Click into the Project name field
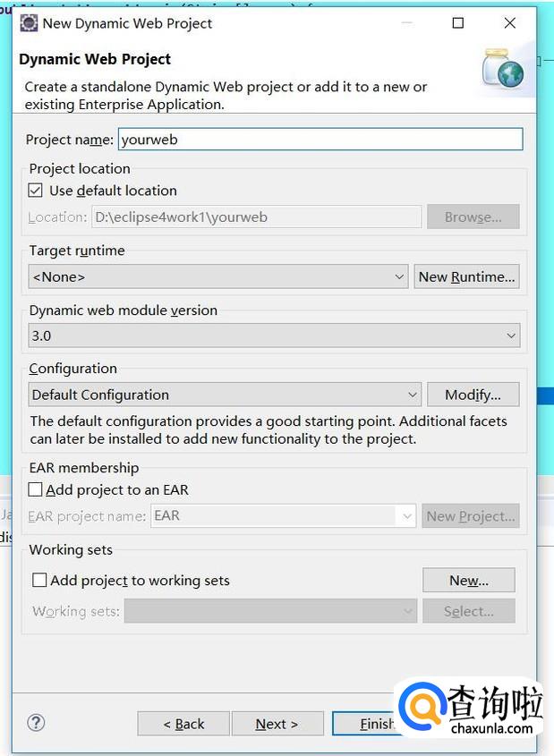This screenshot has width=554, height=756. point(320,140)
